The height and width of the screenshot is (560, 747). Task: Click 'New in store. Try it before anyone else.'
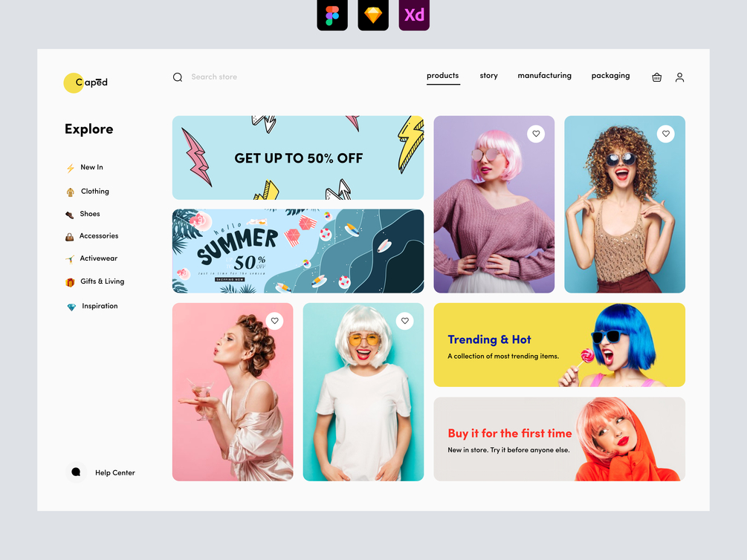[x=508, y=450]
